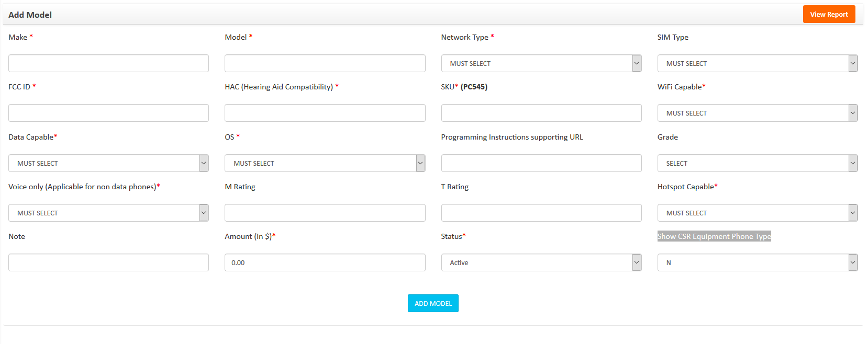Focus the Make text field

tap(108, 63)
